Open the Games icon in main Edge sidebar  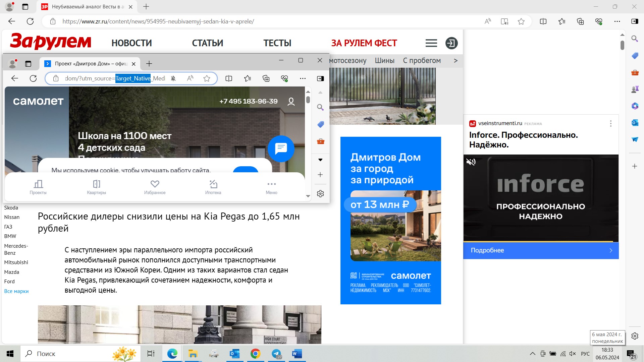pyautogui.click(x=635, y=89)
